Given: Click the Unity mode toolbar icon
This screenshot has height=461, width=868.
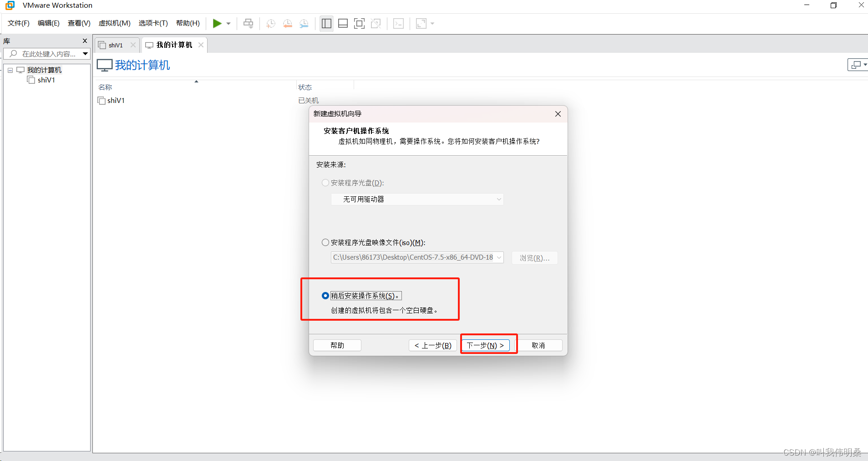Looking at the screenshot, I should coord(376,23).
